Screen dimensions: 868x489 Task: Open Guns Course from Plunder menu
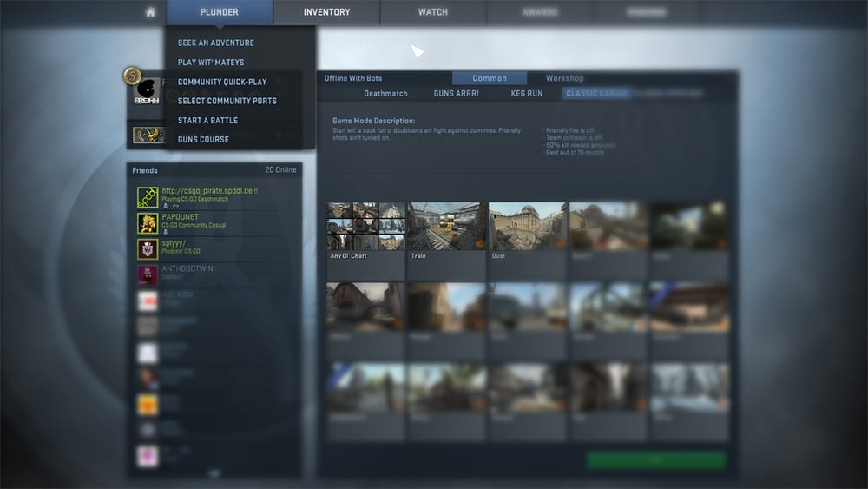point(203,139)
